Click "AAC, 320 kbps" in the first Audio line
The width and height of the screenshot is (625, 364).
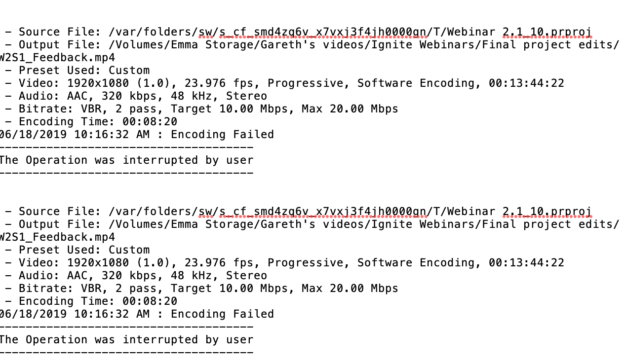pos(112,96)
